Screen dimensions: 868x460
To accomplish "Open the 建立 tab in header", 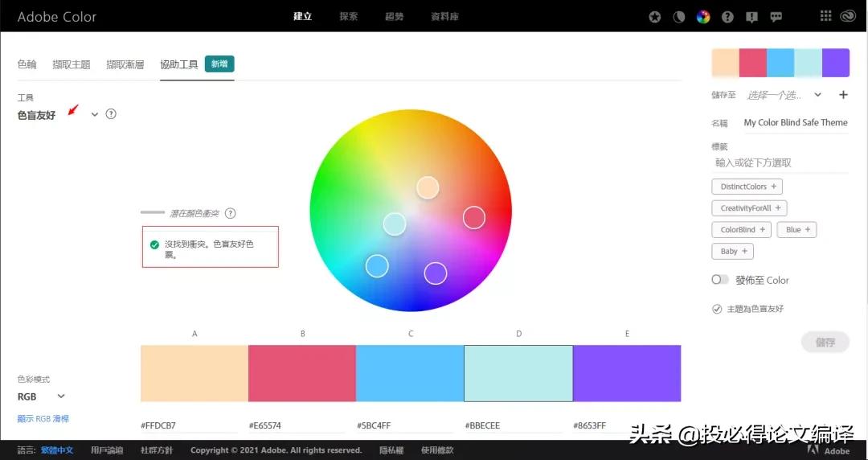I will coord(302,17).
